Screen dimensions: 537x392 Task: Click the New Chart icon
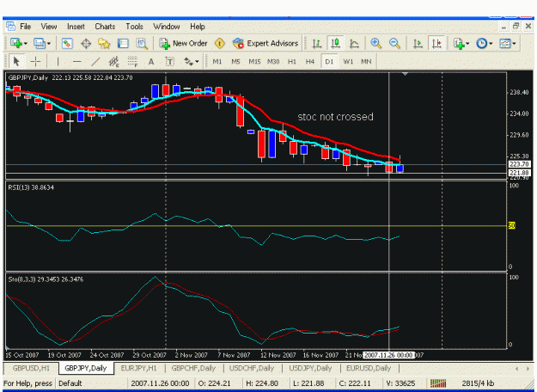point(15,44)
